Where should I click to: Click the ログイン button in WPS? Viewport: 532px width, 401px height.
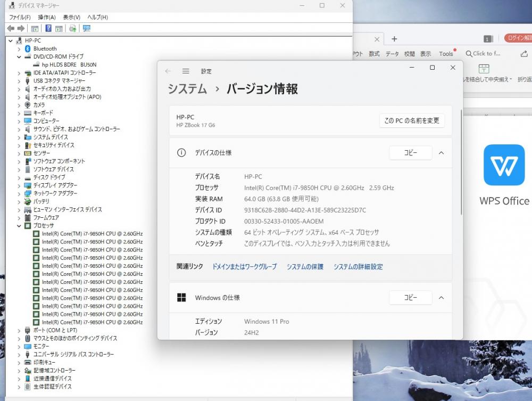tap(518, 38)
